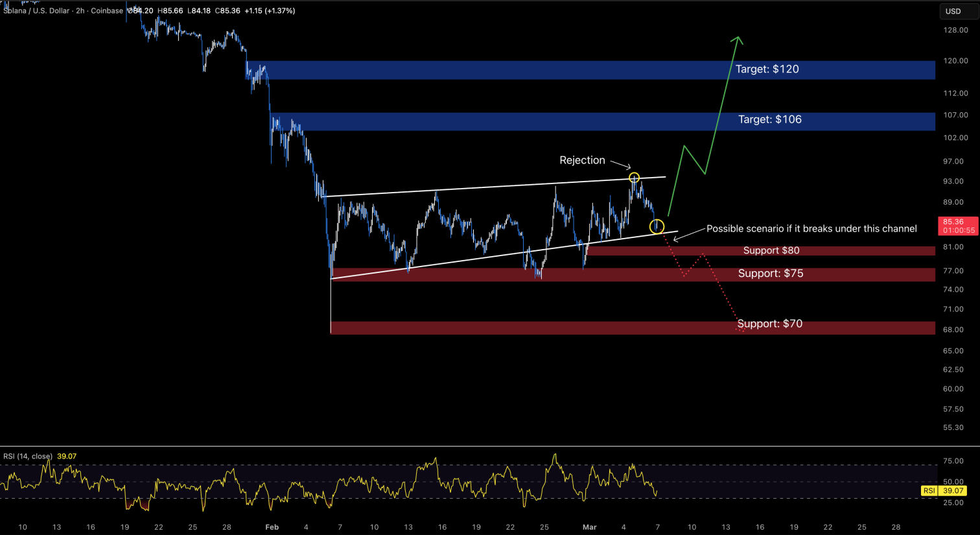Click the 'Support: $75' zone label
The width and height of the screenshot is (980, 535).
click(x=771, y=274)
